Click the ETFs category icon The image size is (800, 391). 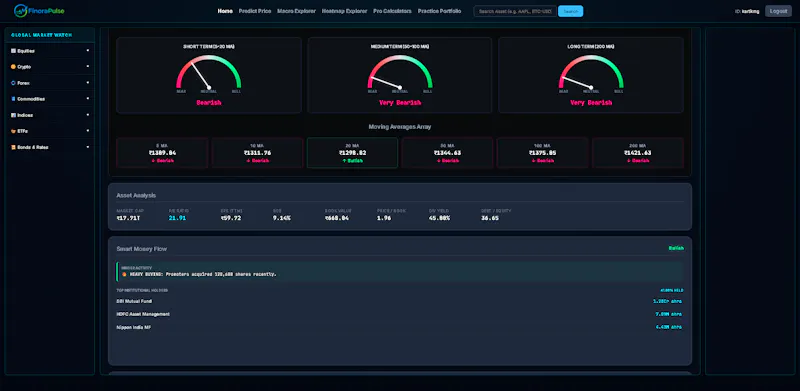coord(13,131)
